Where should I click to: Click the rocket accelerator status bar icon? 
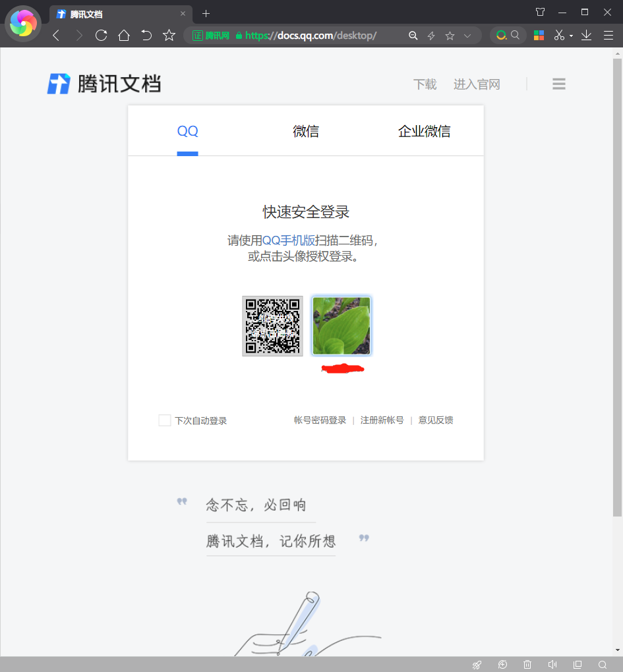point(477,665)
